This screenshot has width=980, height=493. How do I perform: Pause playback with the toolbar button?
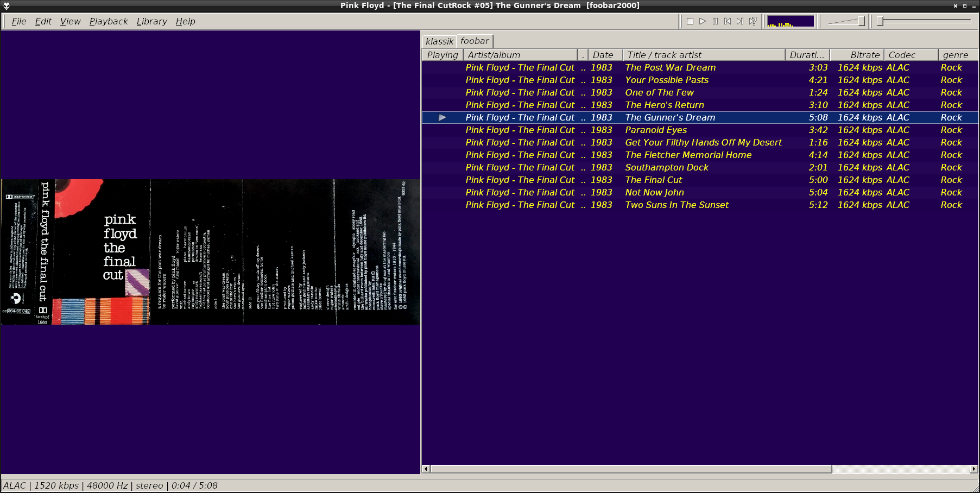pos(715,21)
